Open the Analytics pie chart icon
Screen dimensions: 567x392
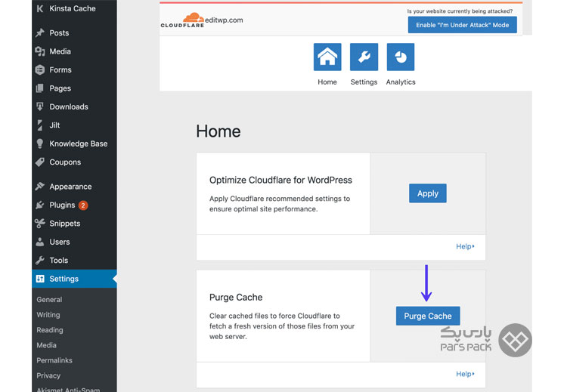(x=401, y=57)
